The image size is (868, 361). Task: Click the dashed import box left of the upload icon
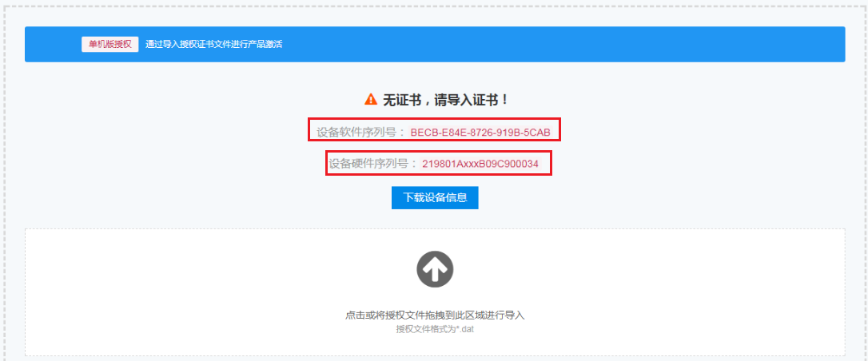[x=221, y=269]
